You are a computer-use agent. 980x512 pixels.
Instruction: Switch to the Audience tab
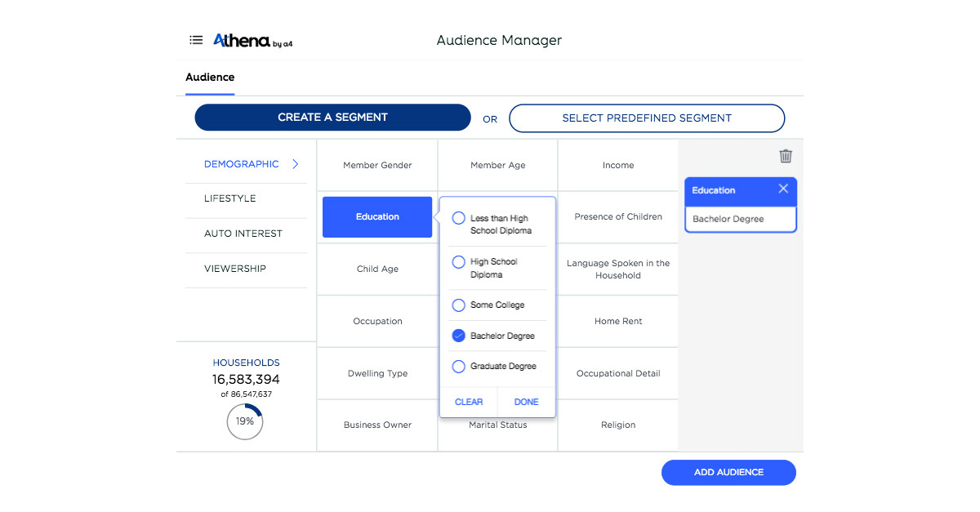click(209, 77)
